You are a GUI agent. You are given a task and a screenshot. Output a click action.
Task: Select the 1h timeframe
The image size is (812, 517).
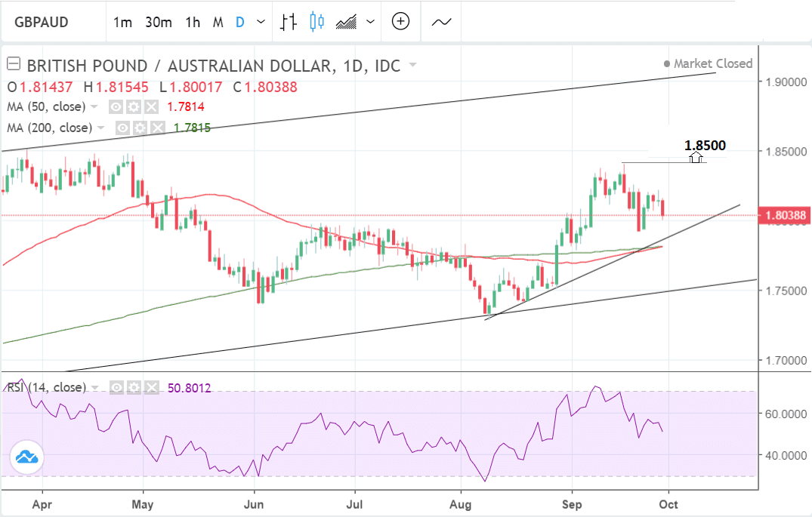[193, 22]
